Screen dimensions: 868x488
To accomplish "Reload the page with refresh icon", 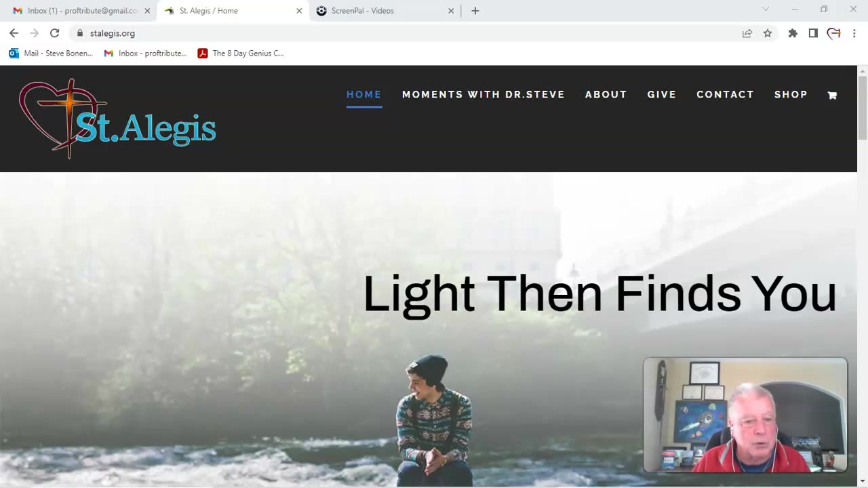I will pos(54,33).
